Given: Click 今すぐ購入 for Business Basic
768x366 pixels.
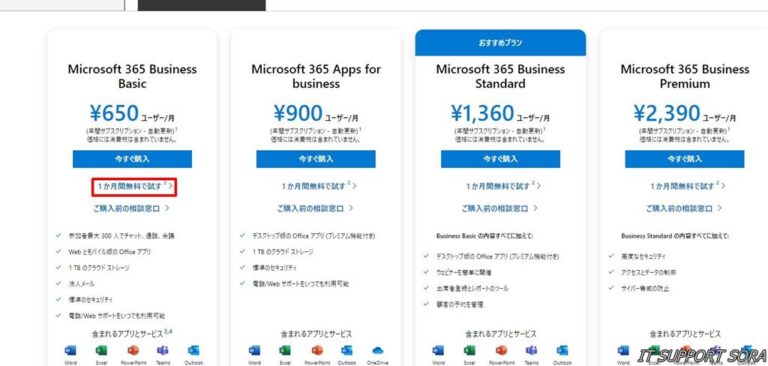Looking at the screenshot, I should pyautogui.click(x=132, y=159).
